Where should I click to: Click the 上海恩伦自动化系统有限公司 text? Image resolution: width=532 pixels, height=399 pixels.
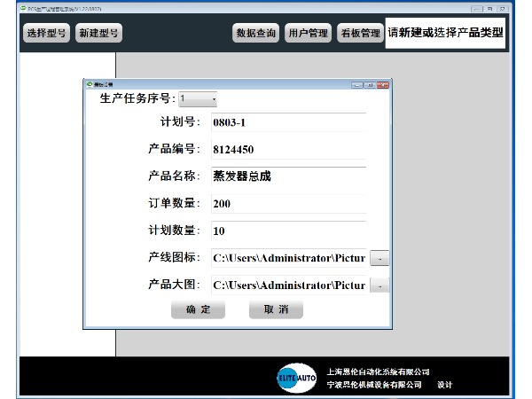[378, 372]
